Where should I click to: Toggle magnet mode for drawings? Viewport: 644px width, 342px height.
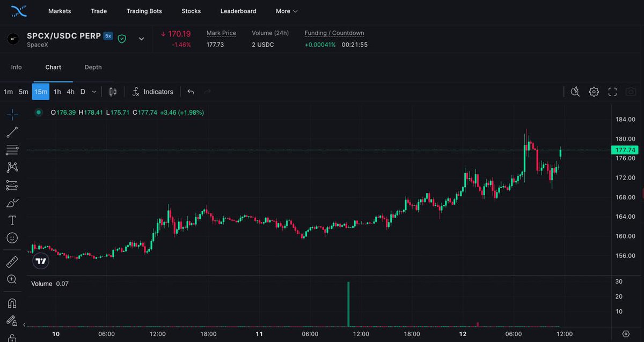coord(12,303)
